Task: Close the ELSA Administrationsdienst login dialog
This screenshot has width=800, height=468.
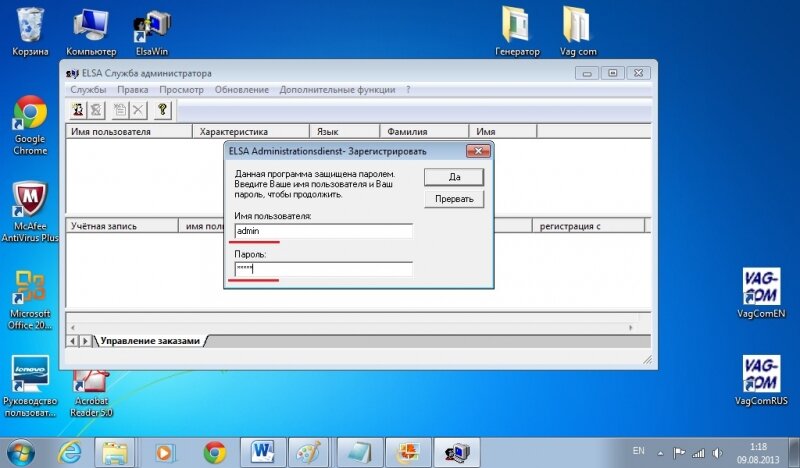Action: click(478, 151)
